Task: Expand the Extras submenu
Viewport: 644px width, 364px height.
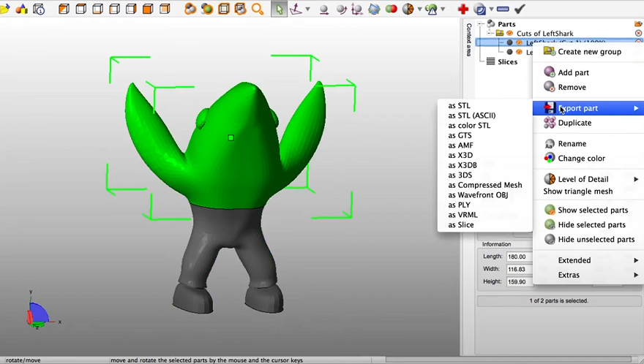Action: pyautogui.click(x=588, y=275)
